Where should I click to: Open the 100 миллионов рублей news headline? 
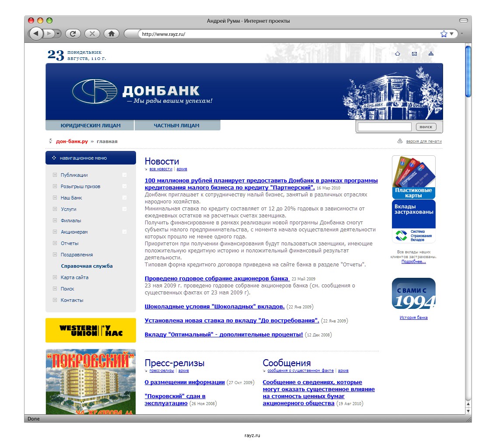[x=261, y=184]
